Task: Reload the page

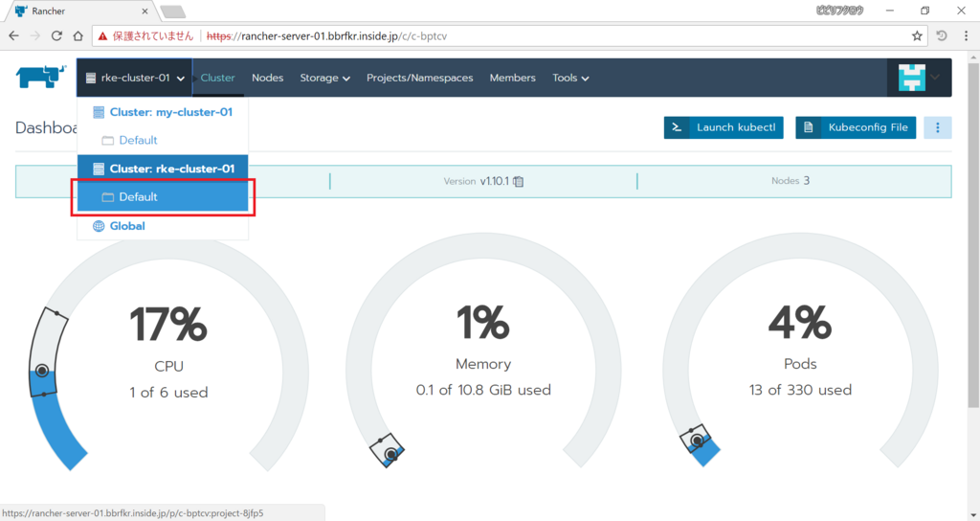Action: point(56,35)
